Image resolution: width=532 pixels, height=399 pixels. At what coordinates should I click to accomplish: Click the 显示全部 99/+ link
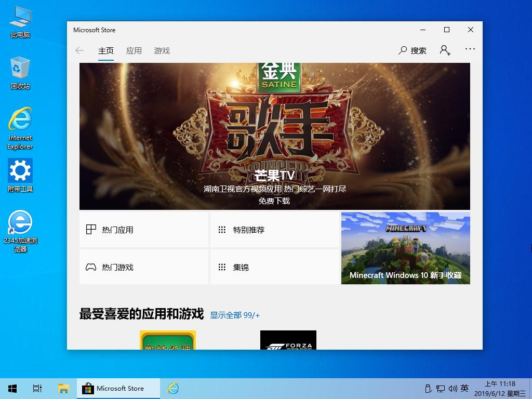coord(235,315)
